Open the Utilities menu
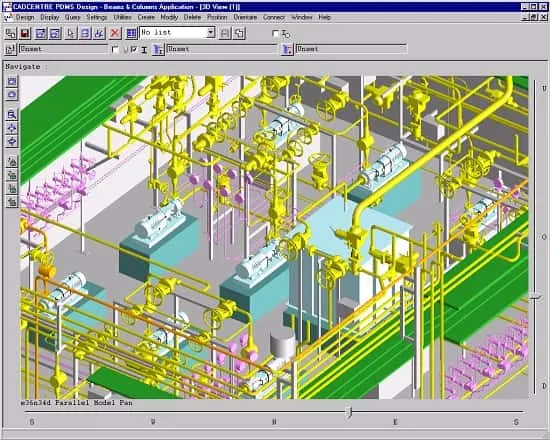 click(122, 17)
